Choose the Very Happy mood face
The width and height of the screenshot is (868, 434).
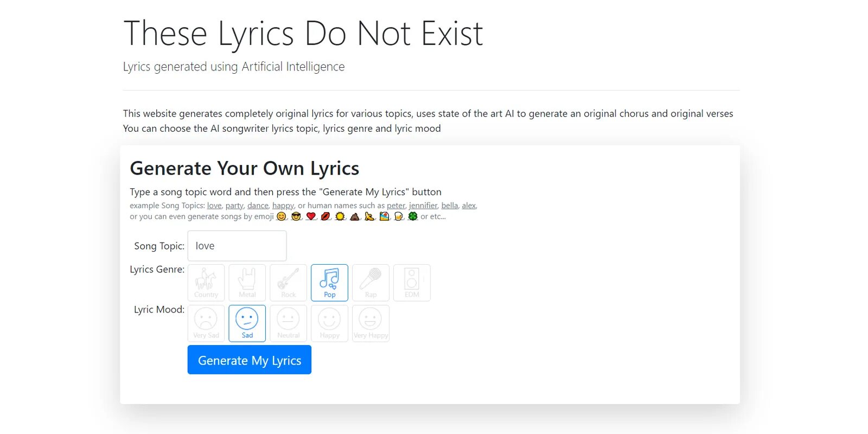pos(371,323)
